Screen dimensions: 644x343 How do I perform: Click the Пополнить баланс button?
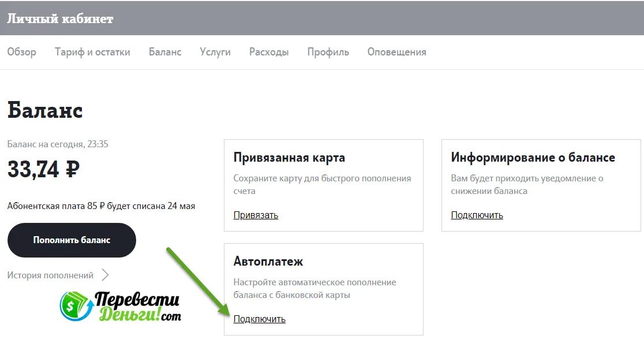72,240
